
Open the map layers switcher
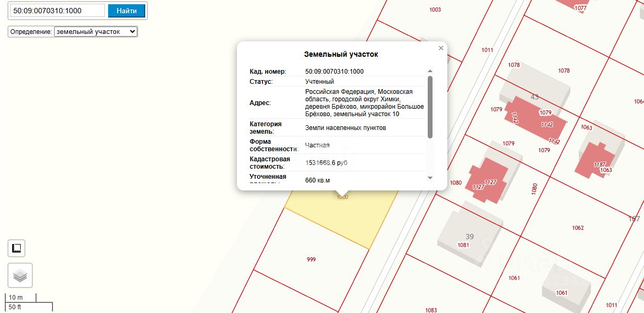[x=20, y=275]
